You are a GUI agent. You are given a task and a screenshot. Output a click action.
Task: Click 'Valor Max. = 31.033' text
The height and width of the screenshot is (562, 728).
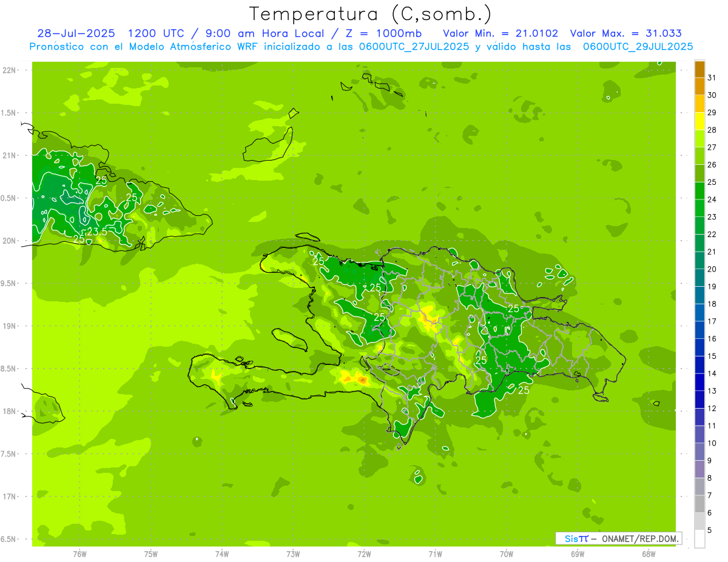click(x=626, y=33)
